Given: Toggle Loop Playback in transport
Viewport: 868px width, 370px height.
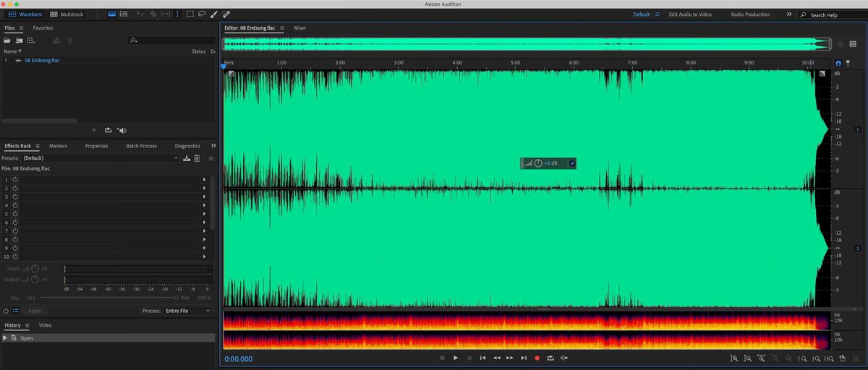Looking at the screenshot, I should click(550, 358).
